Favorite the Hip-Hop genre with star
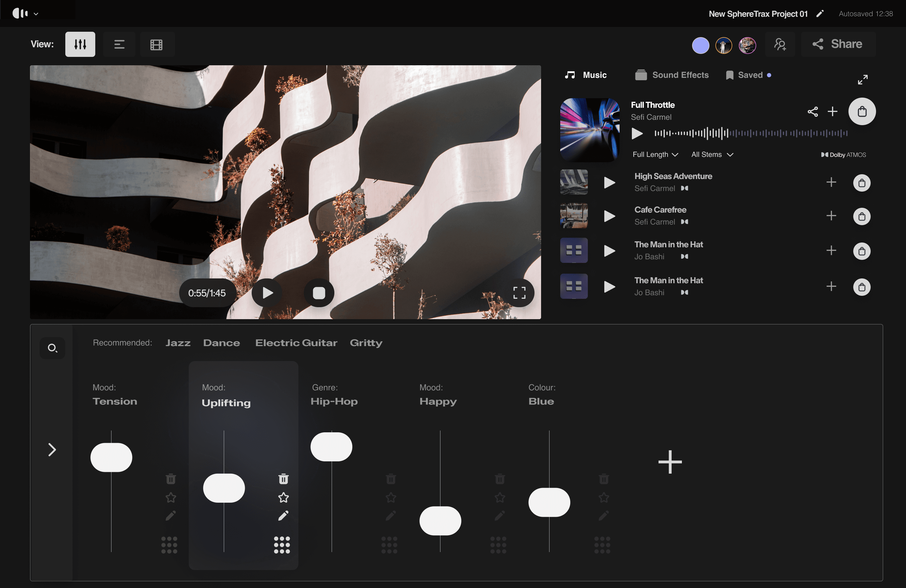This screenshot has height=588, width=906. tap(391, 498)
